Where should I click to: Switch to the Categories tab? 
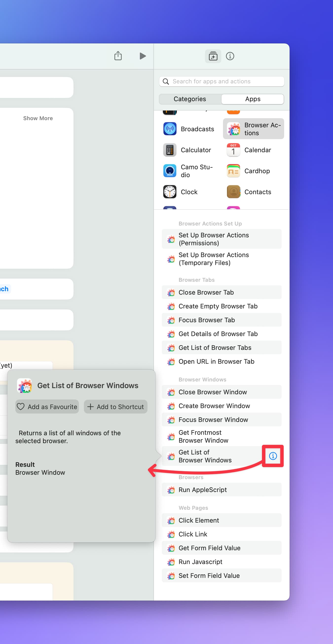[x=190, y=99]
